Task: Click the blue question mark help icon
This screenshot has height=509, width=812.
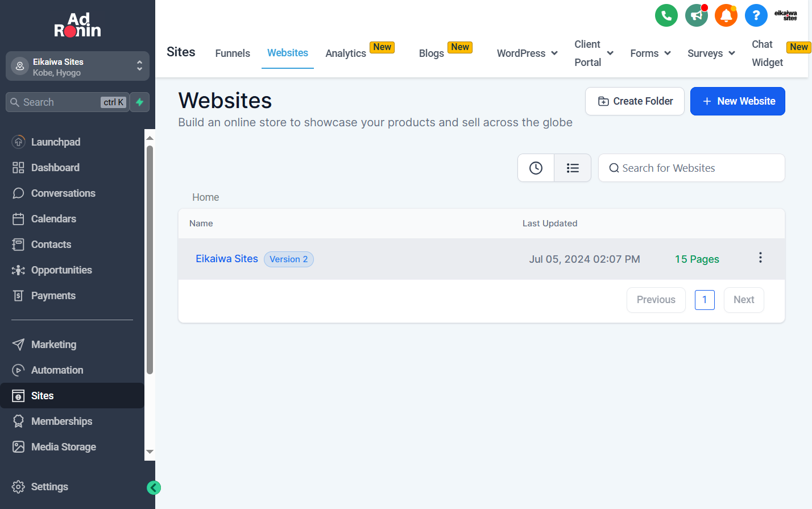Action: tap(756, 15)
